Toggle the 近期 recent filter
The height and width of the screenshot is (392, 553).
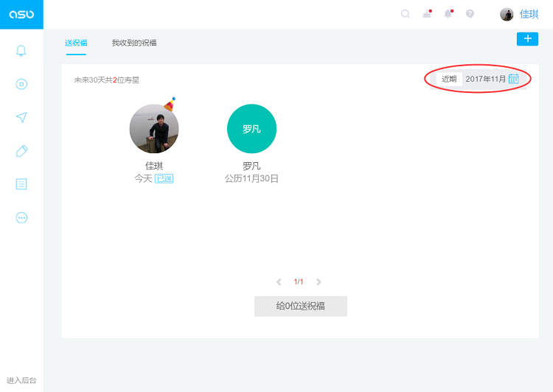coord(449,79)
